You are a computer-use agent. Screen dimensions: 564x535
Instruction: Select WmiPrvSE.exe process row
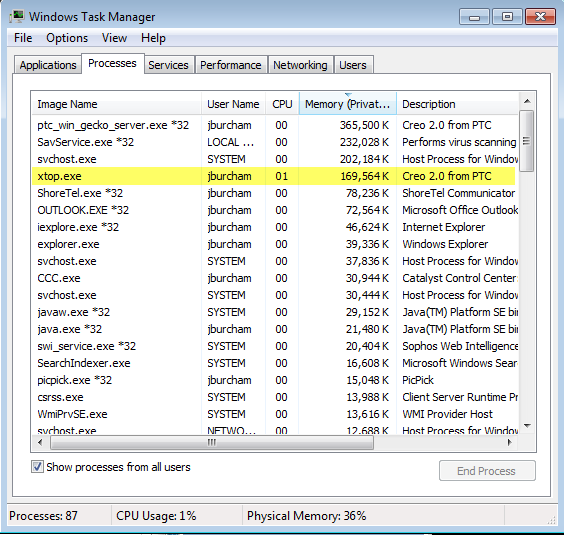[x=274, y=414]
